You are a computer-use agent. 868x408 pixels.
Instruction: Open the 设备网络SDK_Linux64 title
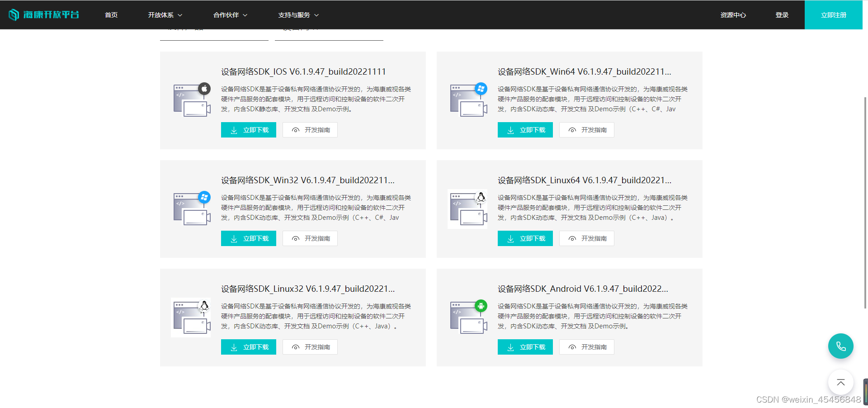tap(585, 180)
